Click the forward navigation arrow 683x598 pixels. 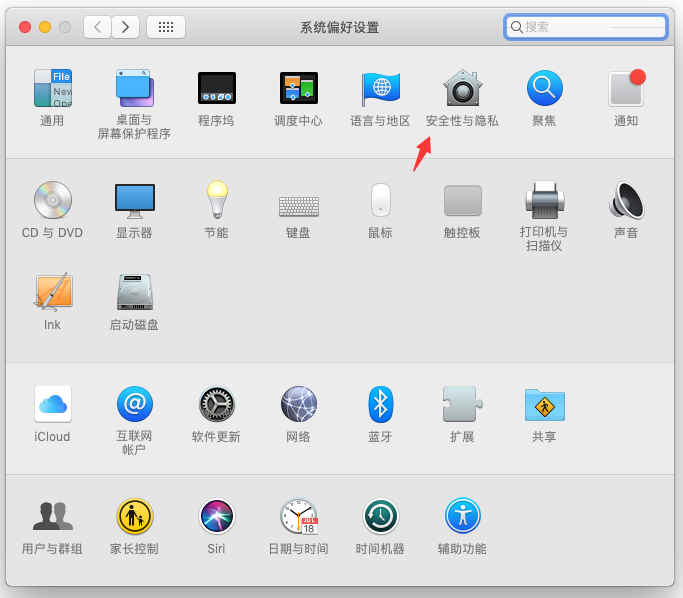[x=125, y=27]
